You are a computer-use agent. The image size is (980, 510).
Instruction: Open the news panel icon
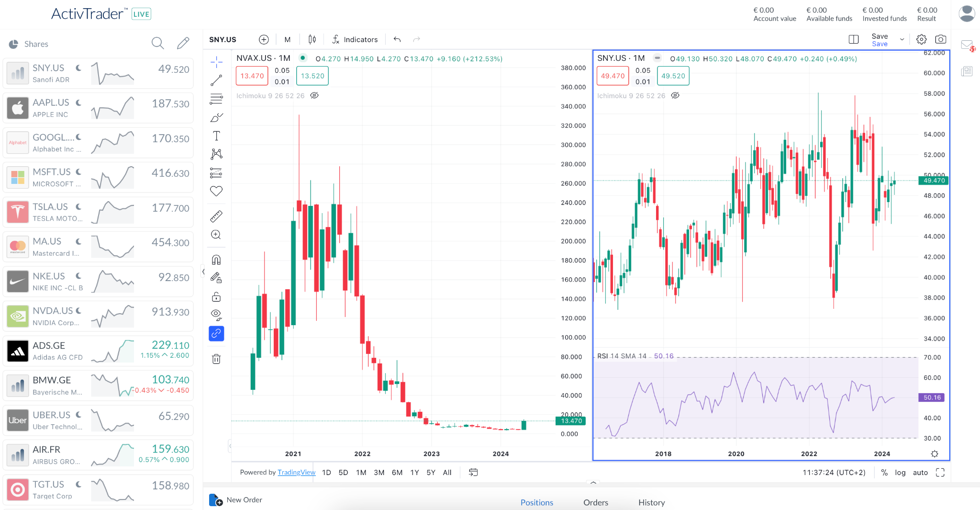click(x=967, y=71)
